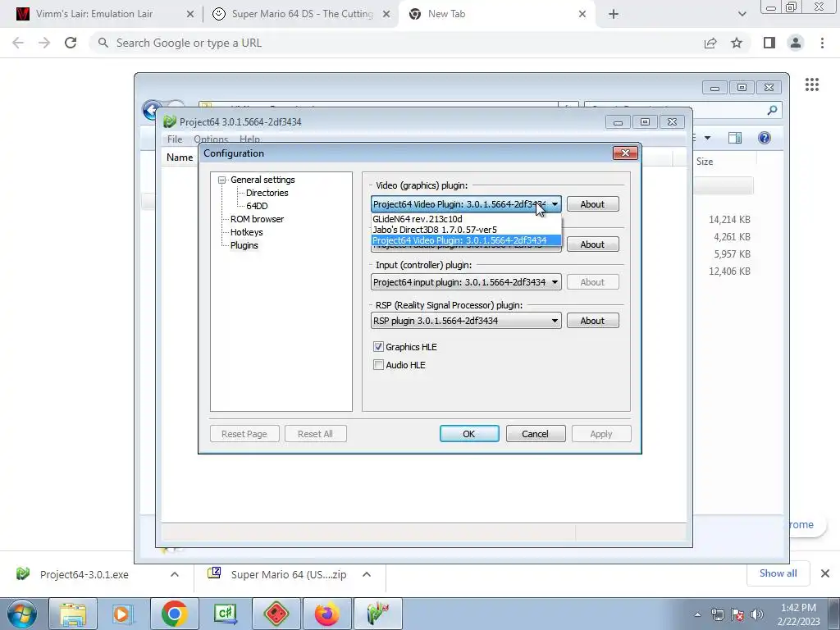Expand options for Project64-3.0.1.exe download

click(x=175, y=574)
